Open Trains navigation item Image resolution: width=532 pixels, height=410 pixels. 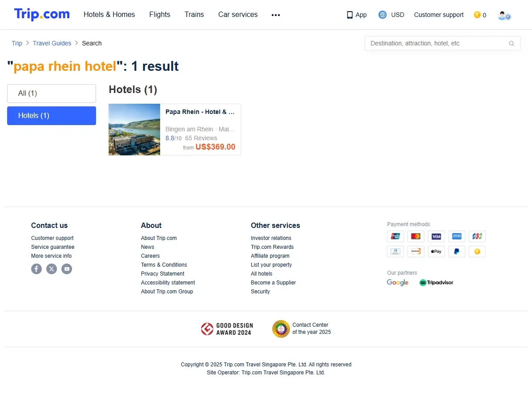[194, 15]
